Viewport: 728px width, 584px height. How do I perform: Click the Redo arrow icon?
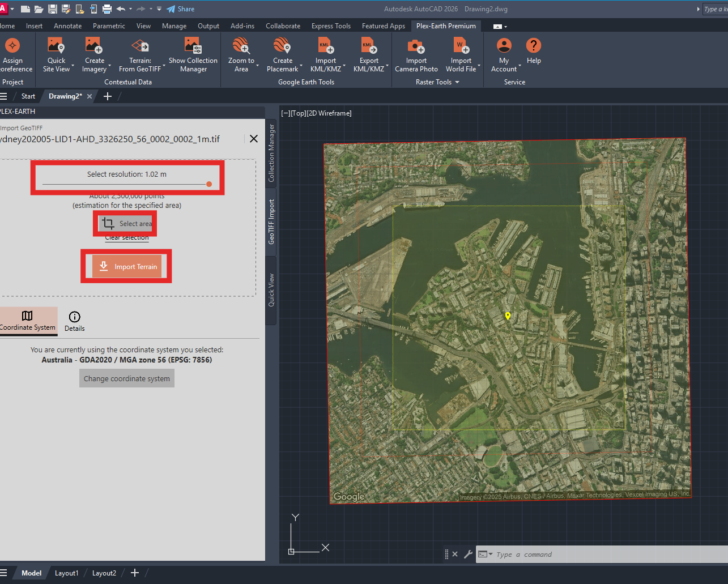pyautogui.click(x=141, y=9)
